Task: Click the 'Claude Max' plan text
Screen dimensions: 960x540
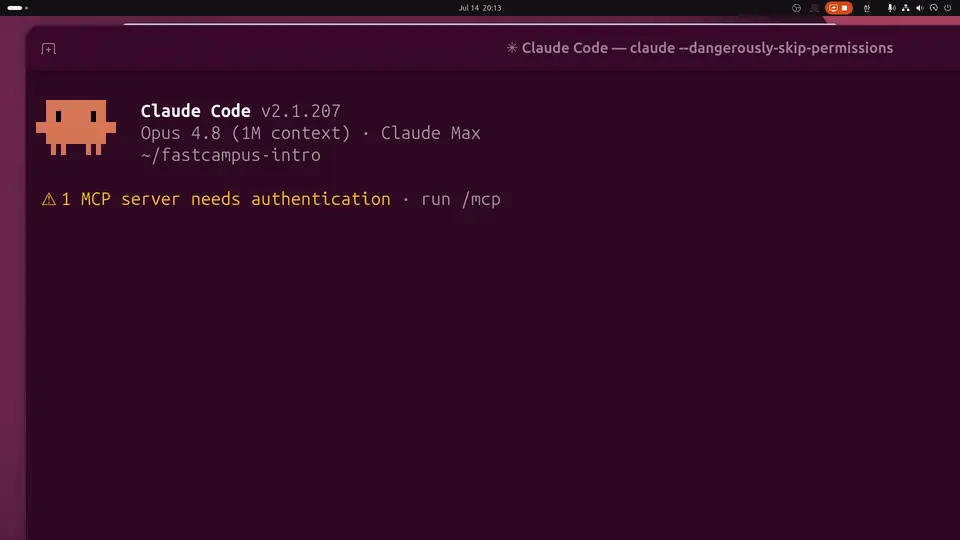Action: click(x=430, y=133)
